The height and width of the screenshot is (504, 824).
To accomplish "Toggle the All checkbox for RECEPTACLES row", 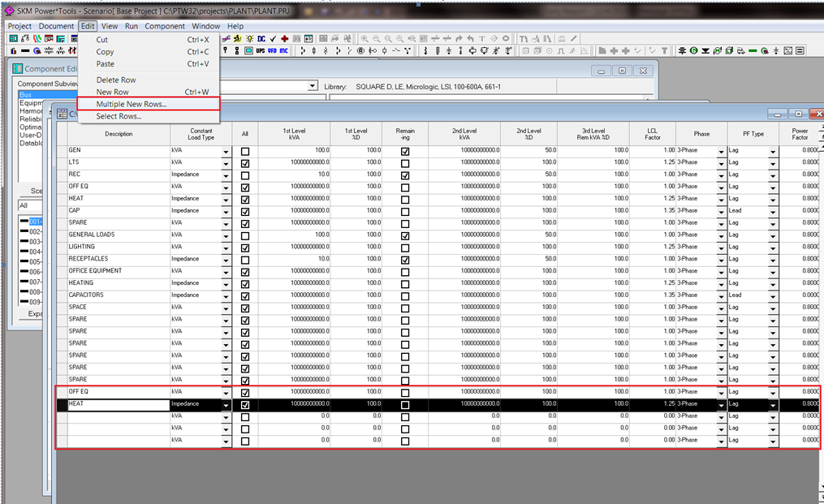I will click(245, 260).
